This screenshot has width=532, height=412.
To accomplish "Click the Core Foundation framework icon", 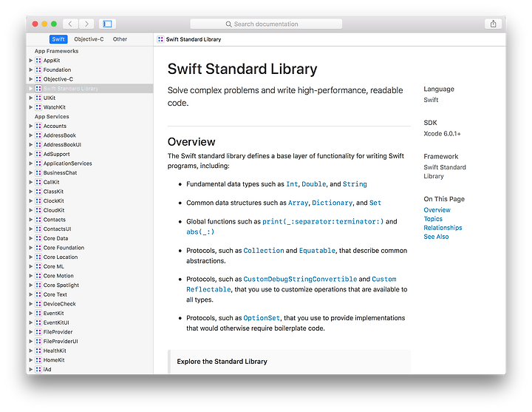I will click(x=38, y=248).
